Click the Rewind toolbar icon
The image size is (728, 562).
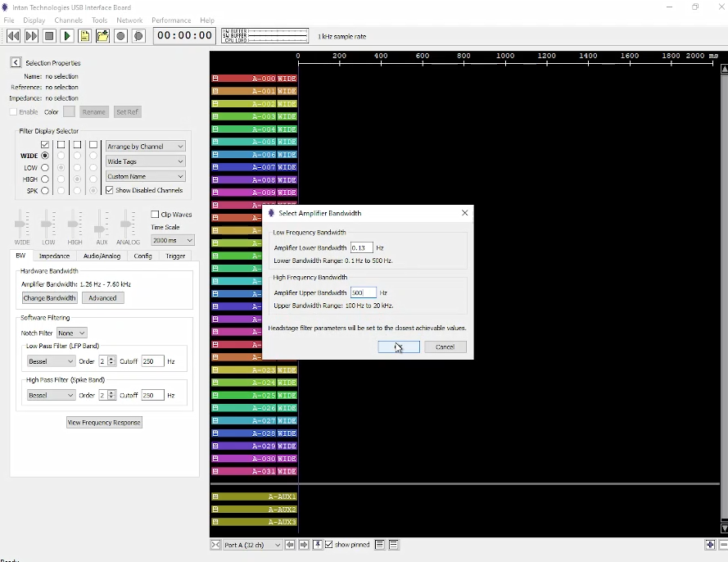[x=13, y=36]
